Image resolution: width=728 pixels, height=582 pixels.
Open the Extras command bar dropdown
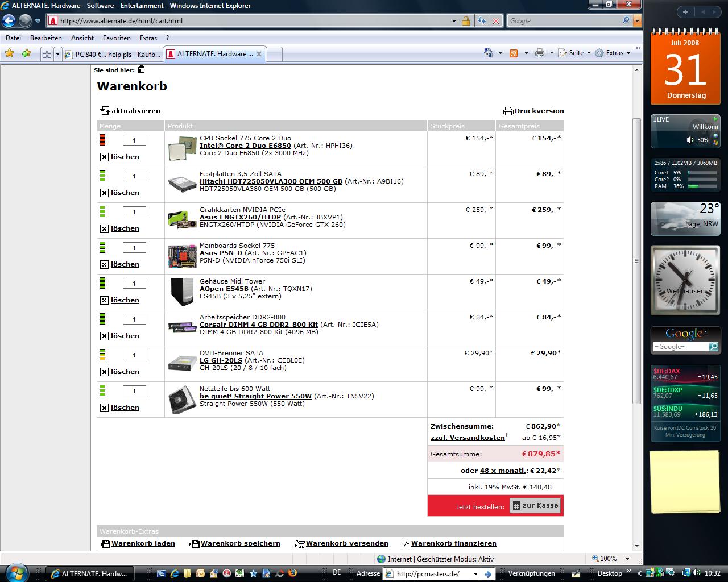pos(613,53)
